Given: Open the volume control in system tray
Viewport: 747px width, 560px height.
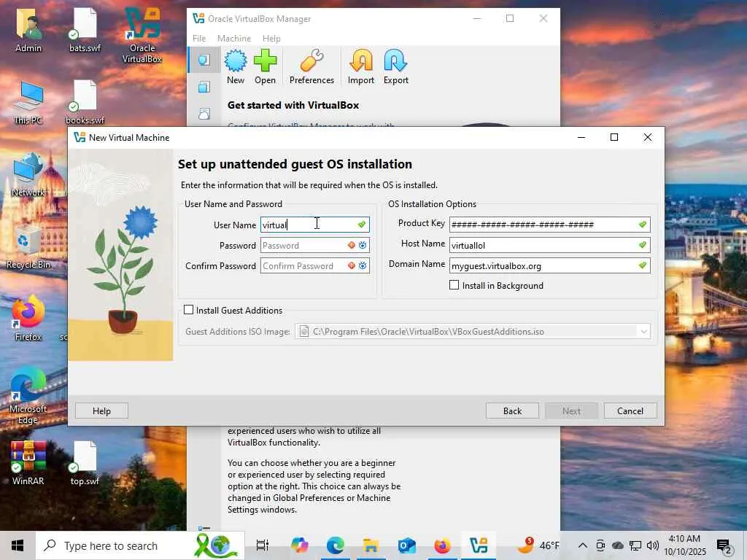Looking at the screenshot, I should tap(653, 545).
